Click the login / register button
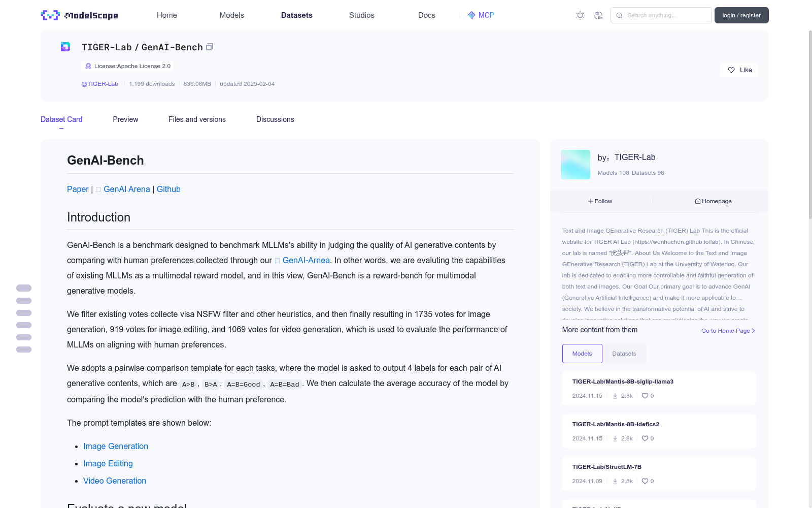Viewport: 812px width, 508px height. 741,15
